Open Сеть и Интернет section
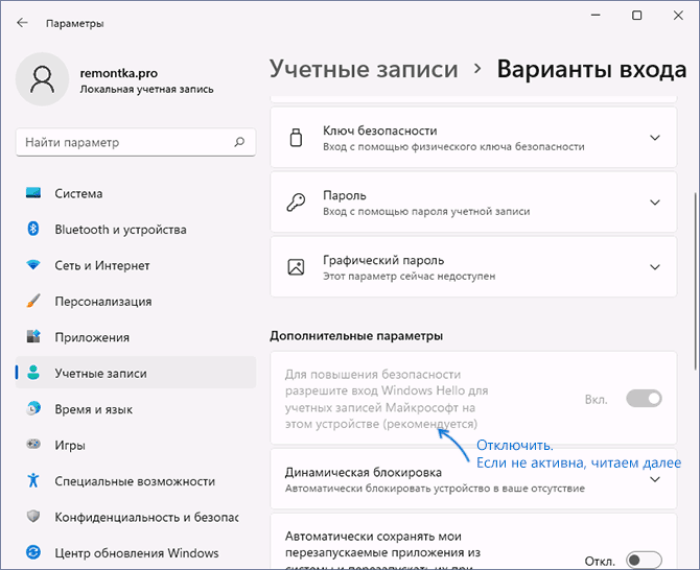The width and height of the screenshot is (700, 570). tap(136, 265)
